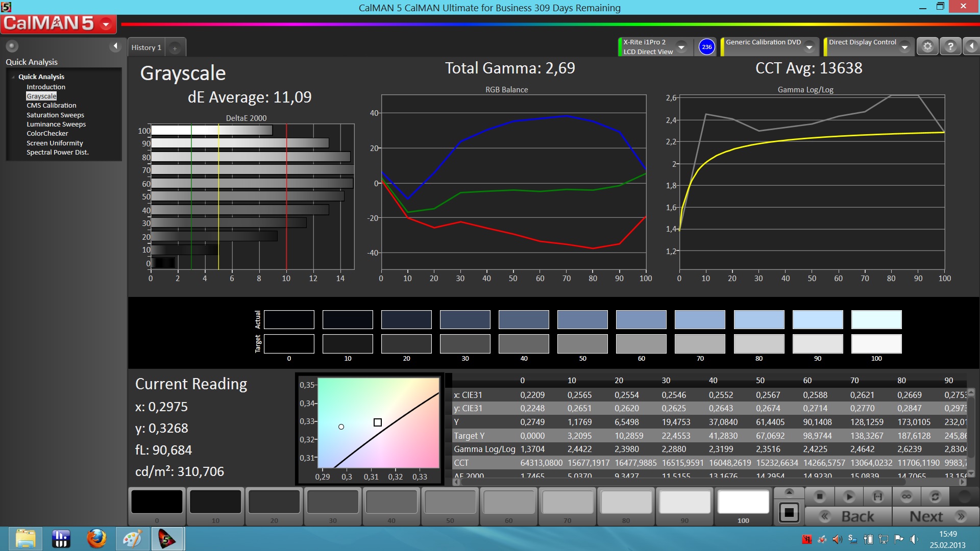This screenshot has width=980, height=551.
Task: Open the X-Rite i1Pro 2 meter dropdown
Action: coord(681,47)
